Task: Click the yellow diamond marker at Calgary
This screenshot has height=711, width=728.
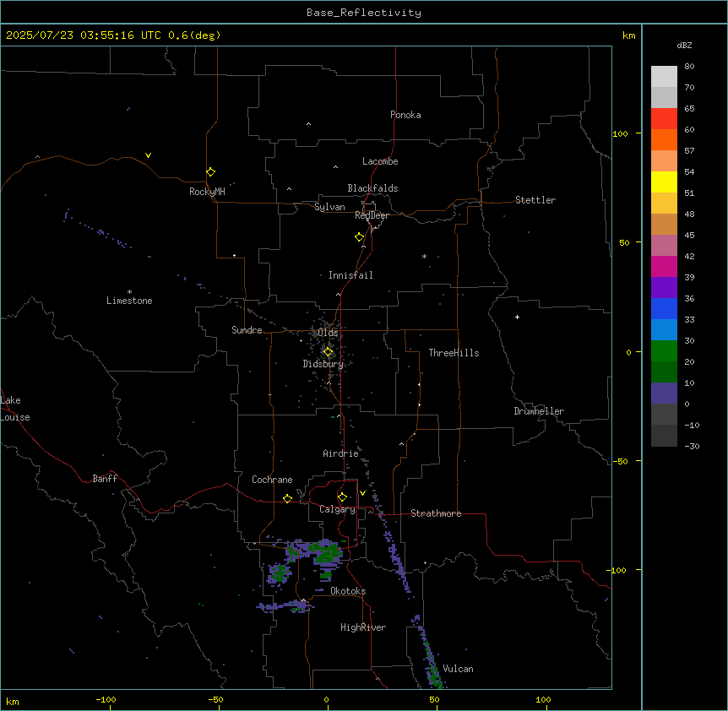Action: point(342,497)
